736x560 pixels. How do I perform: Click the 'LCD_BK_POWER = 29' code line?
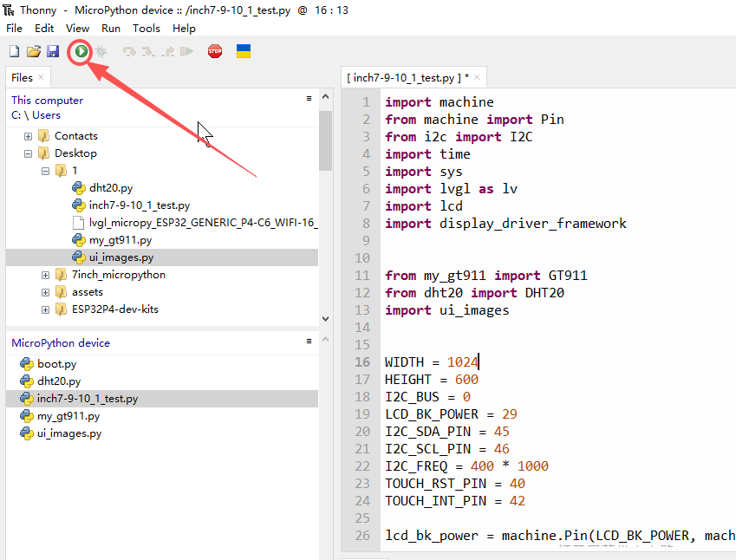point(451,414)
